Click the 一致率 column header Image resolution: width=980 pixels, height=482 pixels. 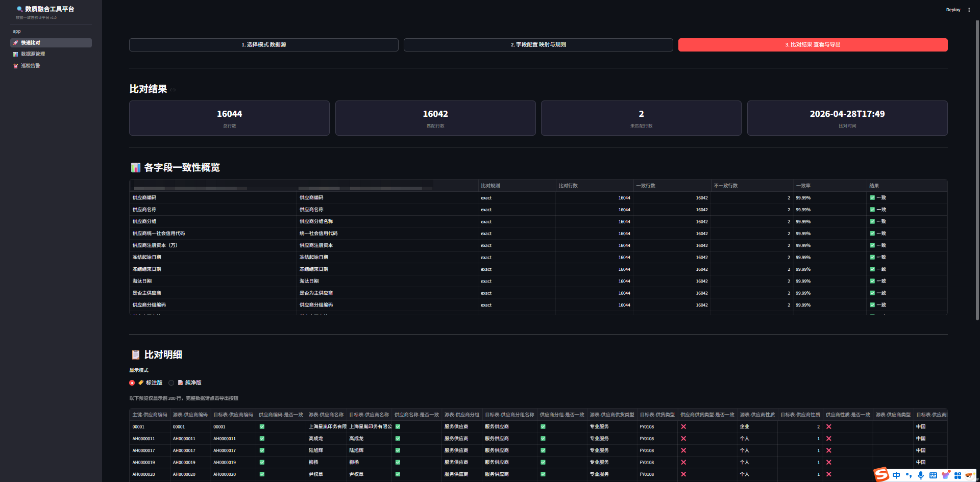[803, 186]
